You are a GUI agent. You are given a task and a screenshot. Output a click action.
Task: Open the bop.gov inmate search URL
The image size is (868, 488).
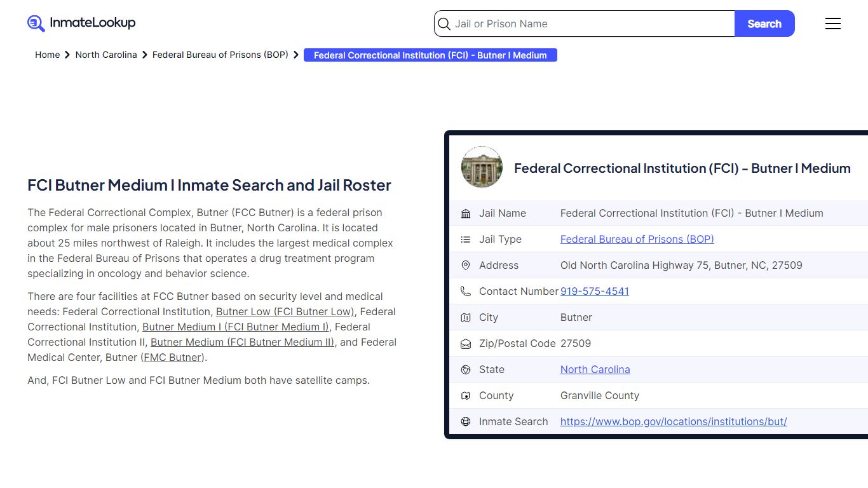(674, 421)
